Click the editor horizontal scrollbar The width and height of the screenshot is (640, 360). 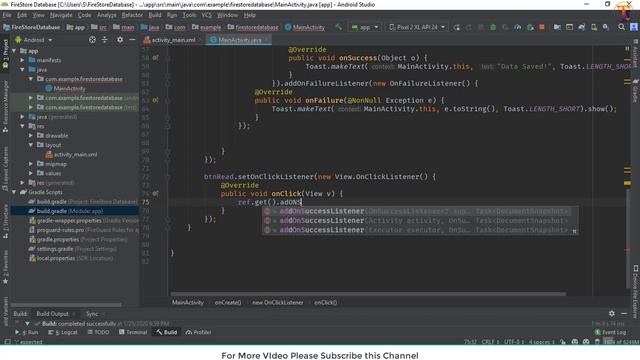pyautogui.click(x=368, y=294)
